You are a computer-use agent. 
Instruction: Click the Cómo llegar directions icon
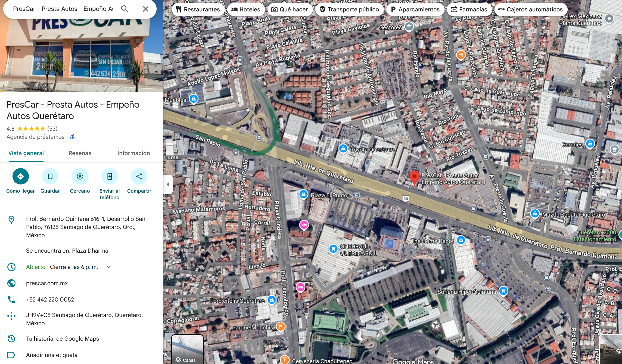(x=20, y=177)
